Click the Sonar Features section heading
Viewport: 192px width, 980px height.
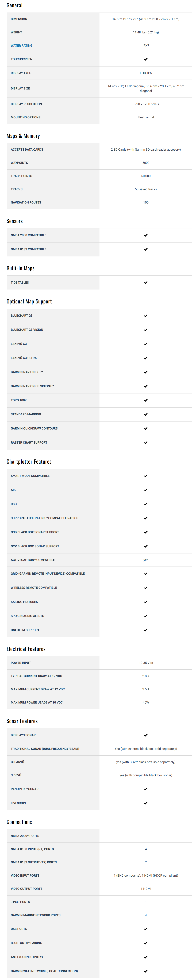coord(22,721)
